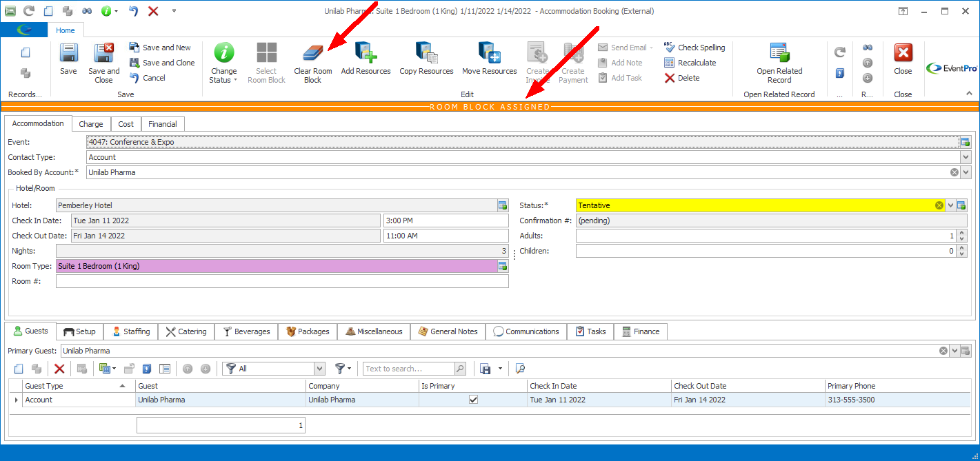Expand the Contact Type dropdown
980x461 pixels.
966,157
